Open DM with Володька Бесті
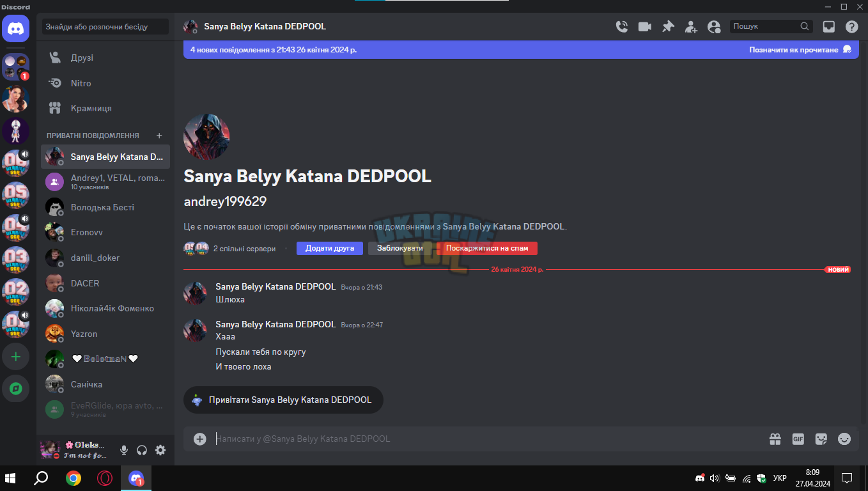The height and width of the screenshot is (491, 868). point(105,207)
